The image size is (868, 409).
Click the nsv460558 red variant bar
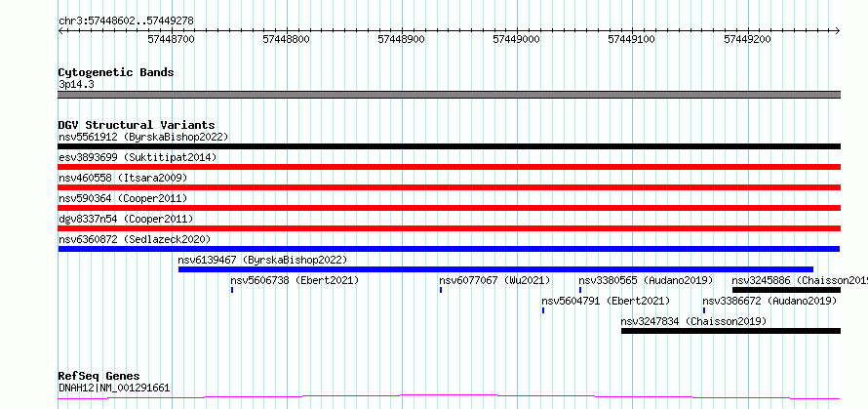coord(449,187)
